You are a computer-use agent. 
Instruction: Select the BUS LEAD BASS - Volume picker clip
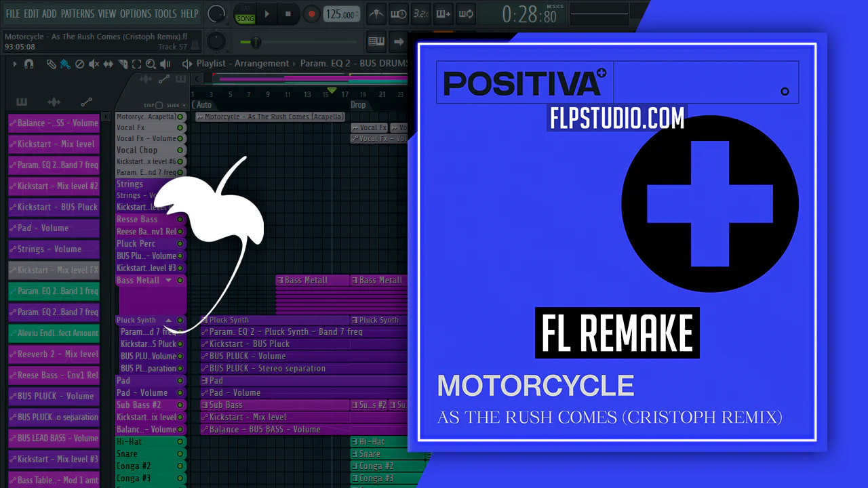pos(54,439)
